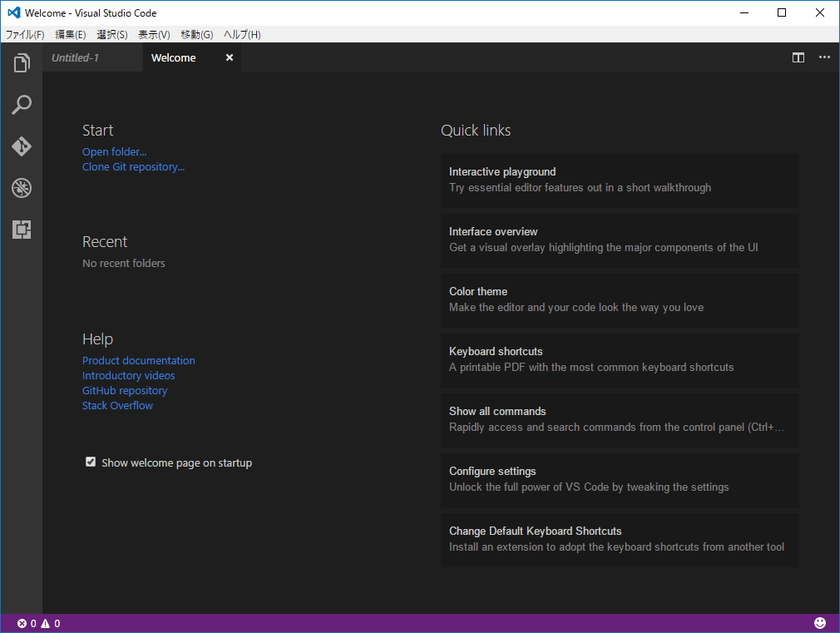Open the more actions ellipsis menu
Screen dimensions: 840x633
pyautogui.click(x=824, y=57)
